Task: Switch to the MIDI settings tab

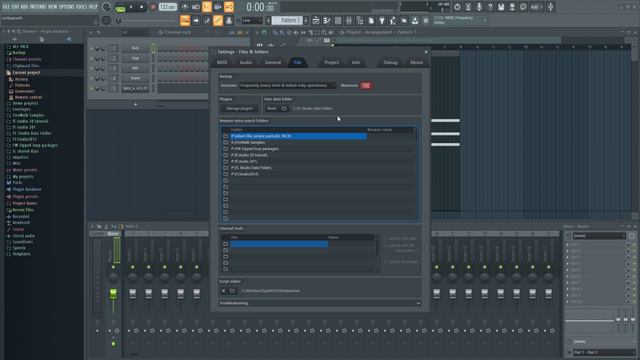Action: [222, 62]
